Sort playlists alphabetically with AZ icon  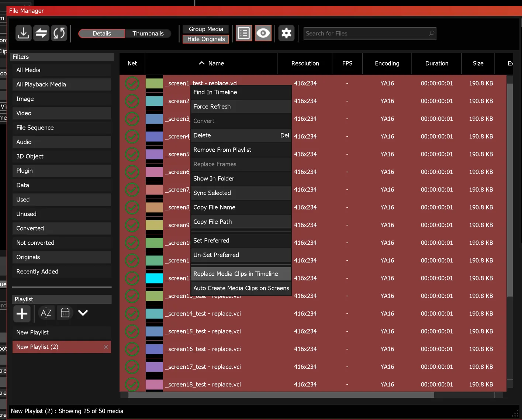(46, 313)
